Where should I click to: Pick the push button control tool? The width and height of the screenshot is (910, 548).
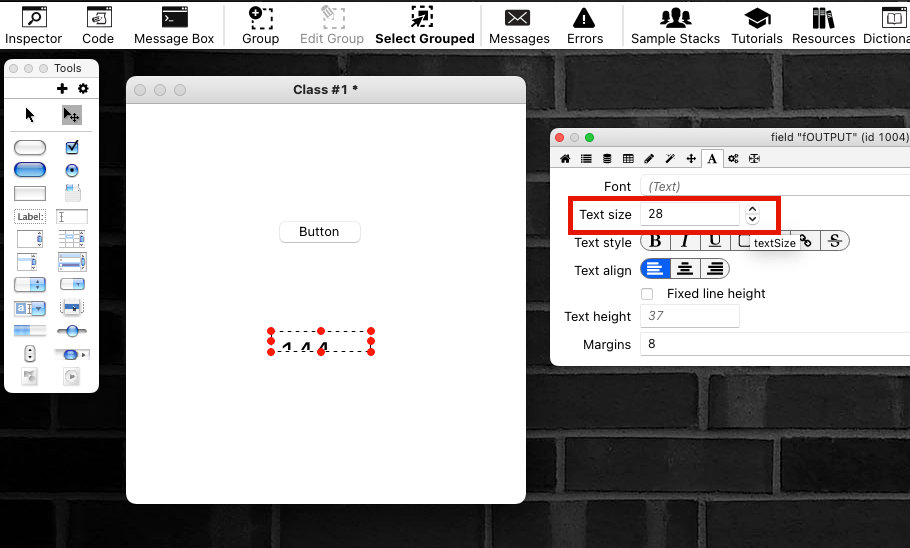[30, 147]
